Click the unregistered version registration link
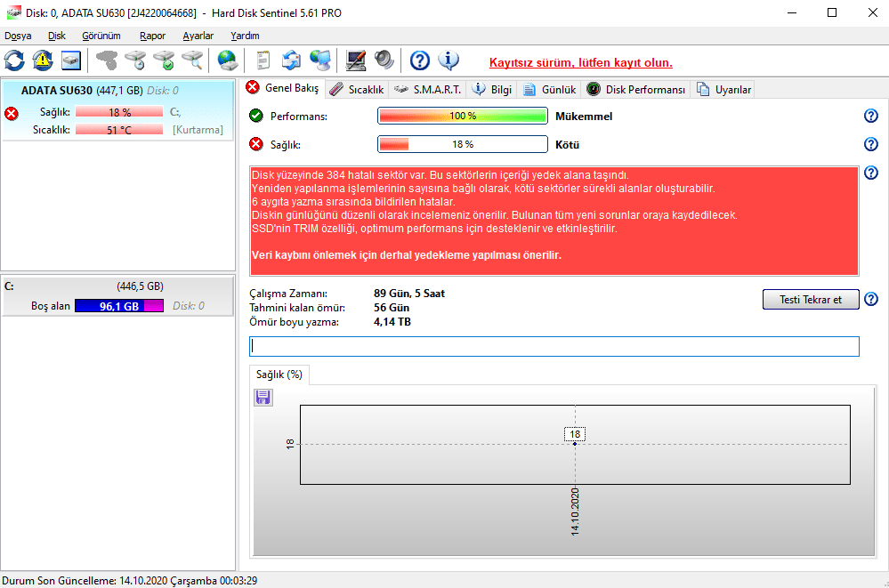This screenshot has height=588, width=889. 580,62
